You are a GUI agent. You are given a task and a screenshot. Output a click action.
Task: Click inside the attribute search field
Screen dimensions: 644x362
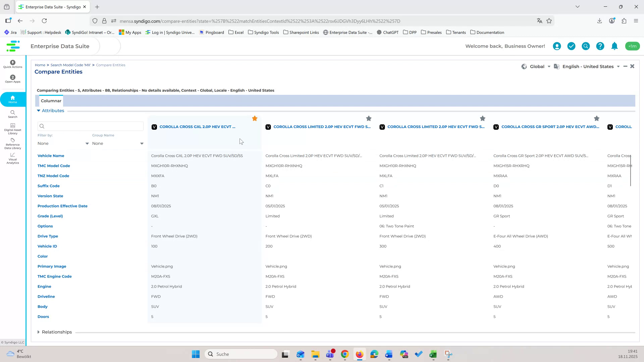(x=91, y=126)
